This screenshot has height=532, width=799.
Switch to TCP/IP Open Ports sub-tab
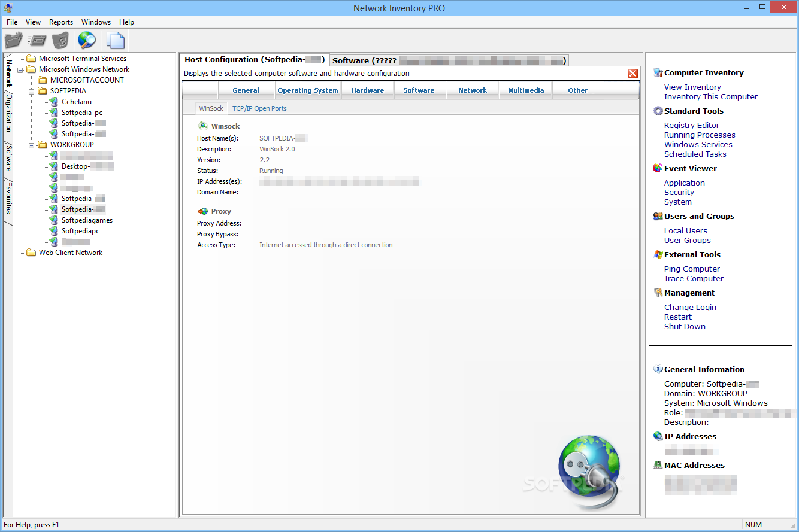pos(259,108)
